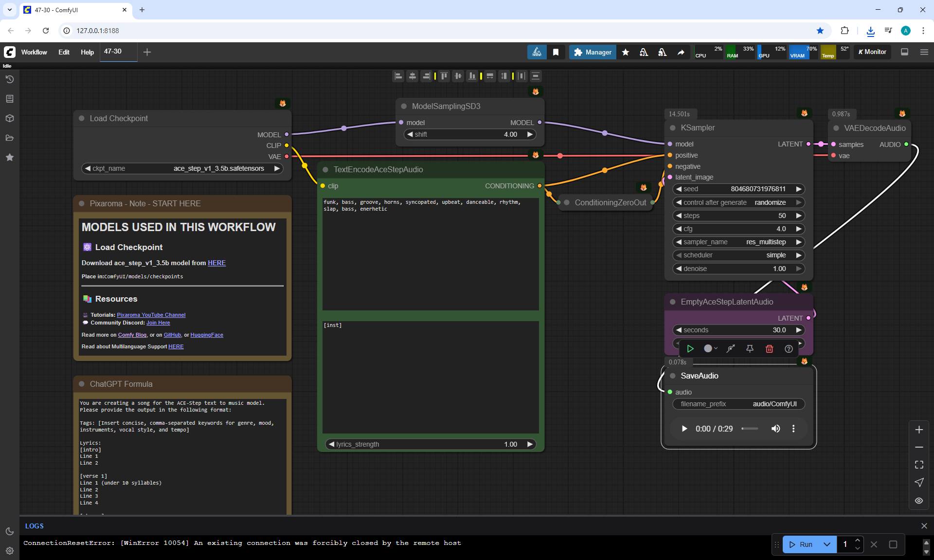Play the saved audio clip
934x560 pixels.
[684, 429]
